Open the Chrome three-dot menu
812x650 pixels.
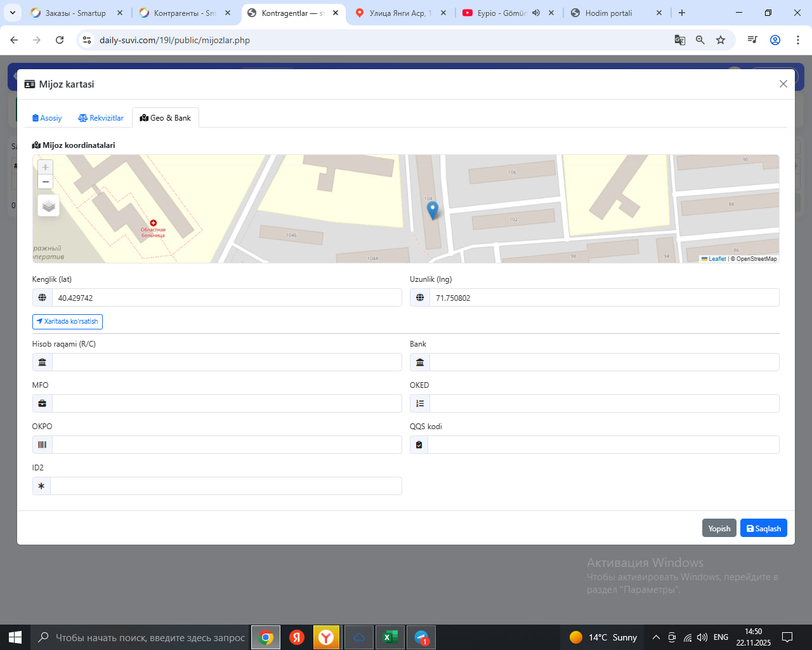(798, 40)
